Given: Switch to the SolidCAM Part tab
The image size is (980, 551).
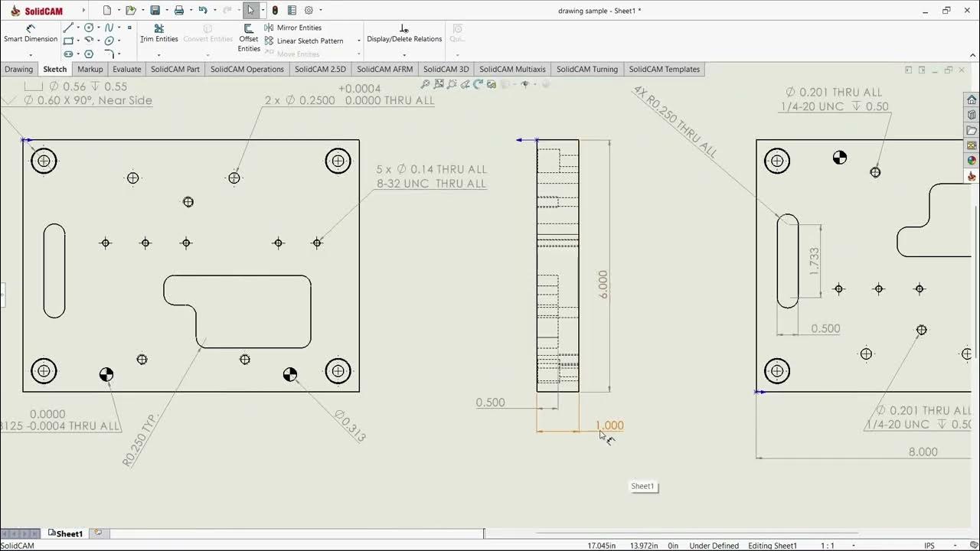Looking at the screenshot, I should click(x=175, y=69).
